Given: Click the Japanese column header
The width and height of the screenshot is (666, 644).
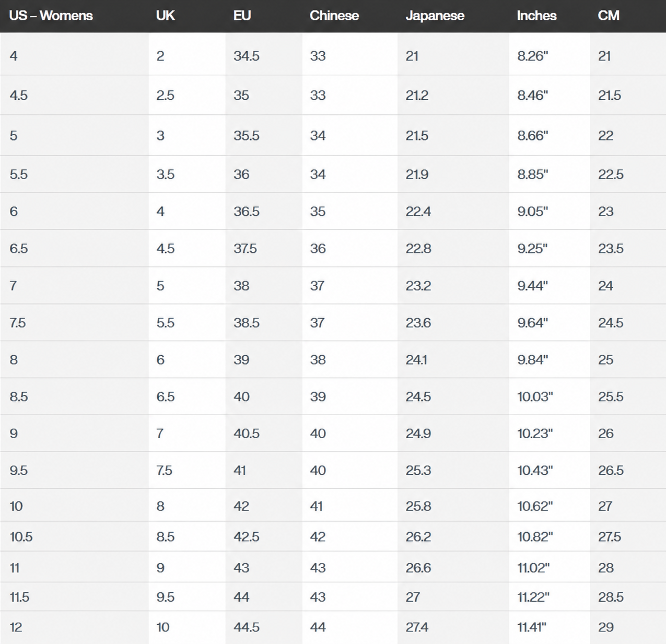Looking at the screenshot, I should tap(435, 16).
